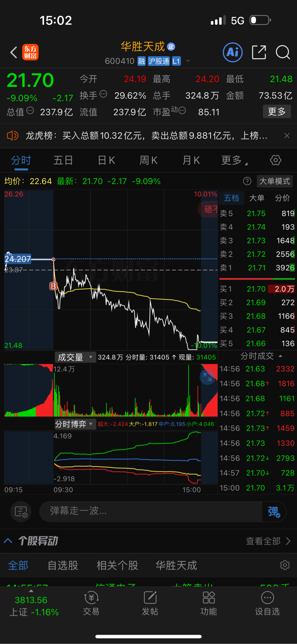Select the 自选股 filter tab
The width and height of the screenshot is (297, 644).
pyautogui.click(x=63, y=565)
